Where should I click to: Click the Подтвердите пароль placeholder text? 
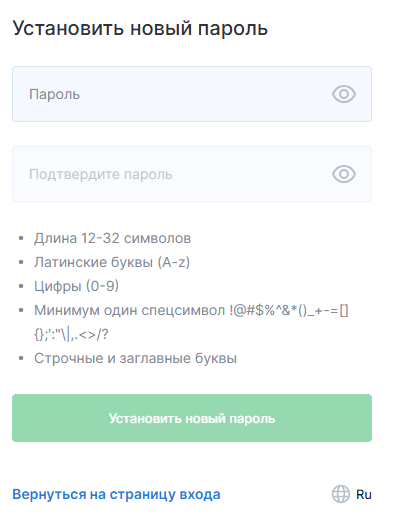[100, 174]
